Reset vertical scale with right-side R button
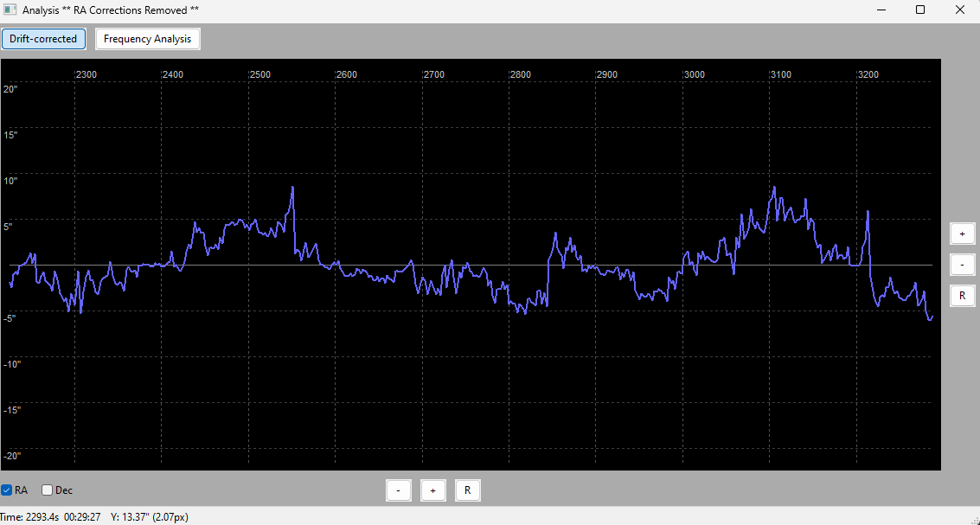Screen dimensions: 980x525 click(962, 296)
